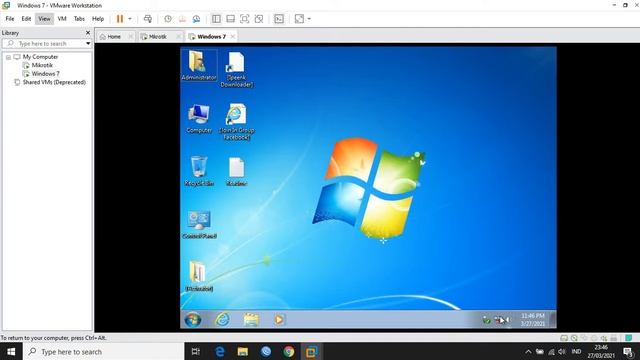The image size is (640, 360).
Task: Collapse the My Computer tree node
Action: (x=8, y=57)
